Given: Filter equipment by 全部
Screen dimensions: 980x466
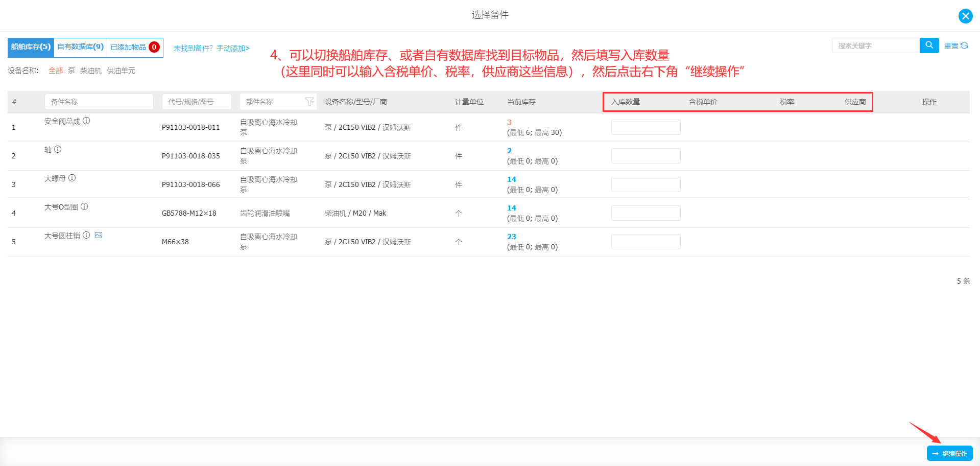Looking at the screenshot, I should [56, 71].
